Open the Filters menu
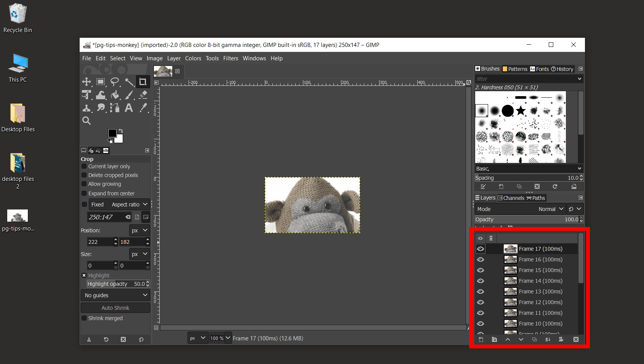644x364 pixels. pos(231,58)
